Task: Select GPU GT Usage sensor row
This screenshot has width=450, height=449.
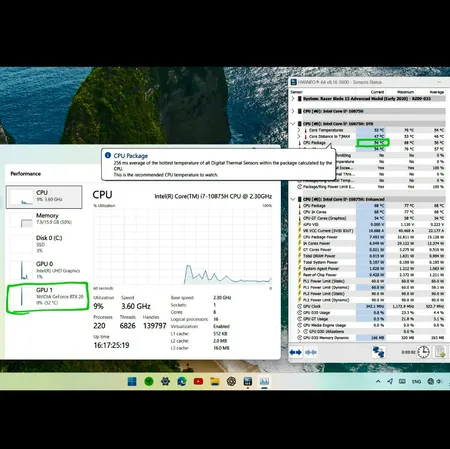Action: [371, 319]
